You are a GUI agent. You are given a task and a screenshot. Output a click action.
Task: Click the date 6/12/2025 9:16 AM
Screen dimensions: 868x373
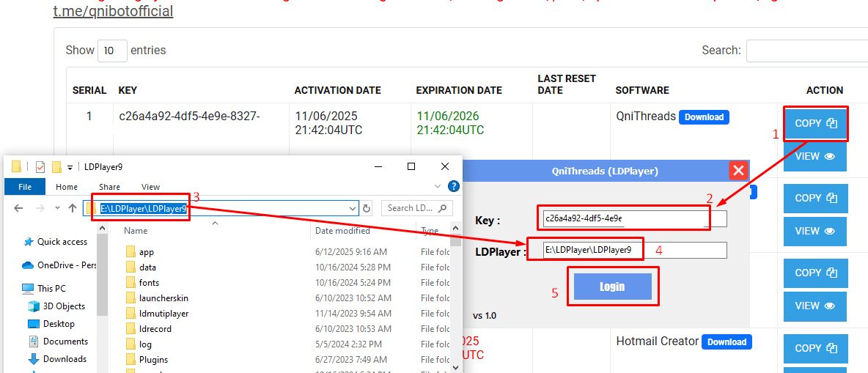(351, 252)
